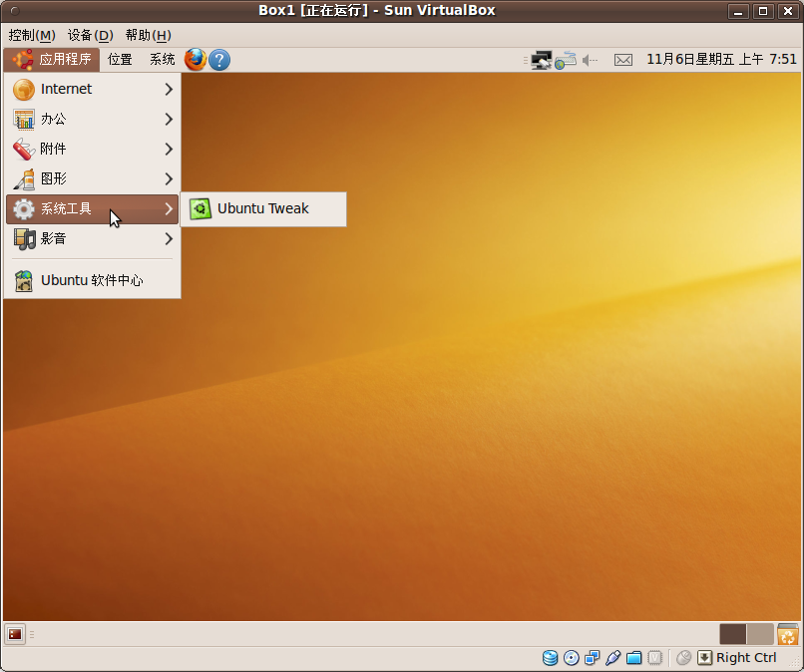Click VirtualBox hard disk activity icon
The height and width of the screenshot is (672, 804).
(551, 658)
